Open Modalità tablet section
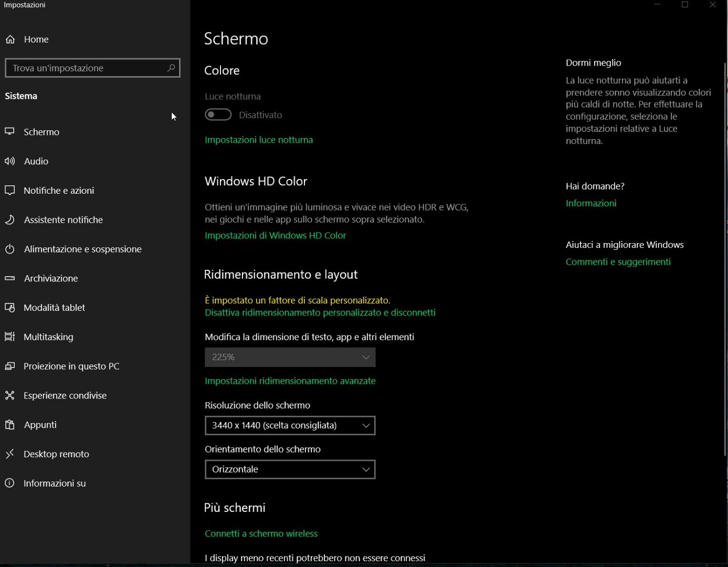The width and height of the screenshot is (728, 567). pyautogui.click(x=54, y=308)
